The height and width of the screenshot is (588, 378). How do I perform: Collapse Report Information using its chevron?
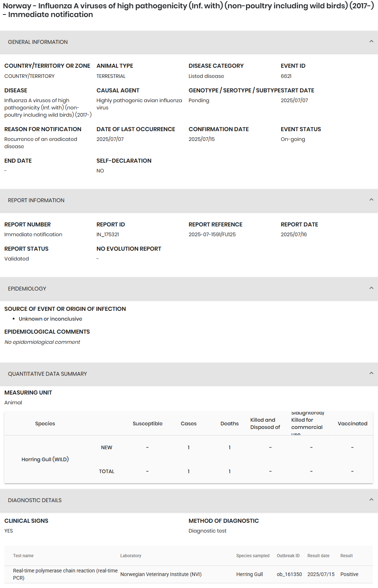coord(371,200)
